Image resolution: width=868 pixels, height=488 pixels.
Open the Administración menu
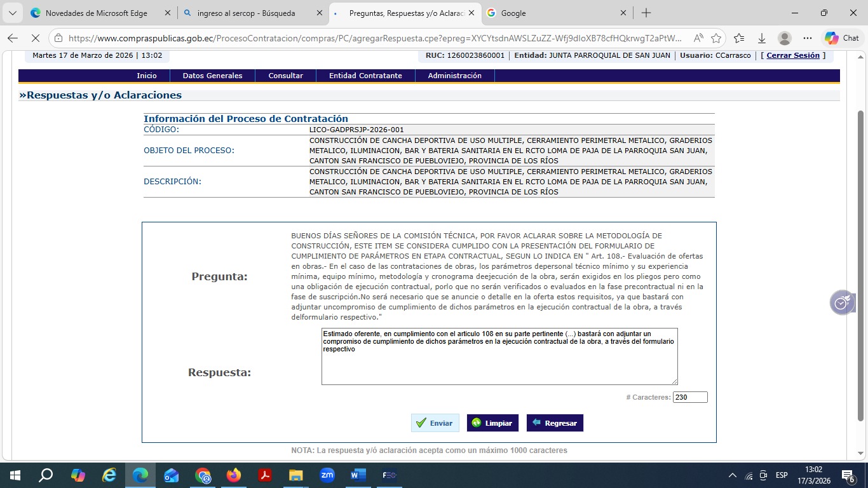[x=454, y=76]
